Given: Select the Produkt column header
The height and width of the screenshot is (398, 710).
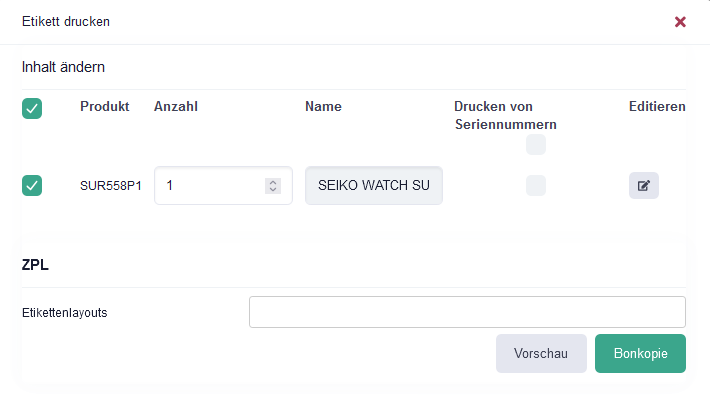Looking at the screenshot, I should pos(105,106).
